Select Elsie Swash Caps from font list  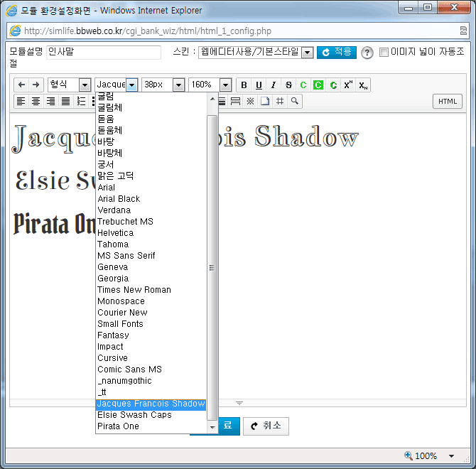pos(134,415)
